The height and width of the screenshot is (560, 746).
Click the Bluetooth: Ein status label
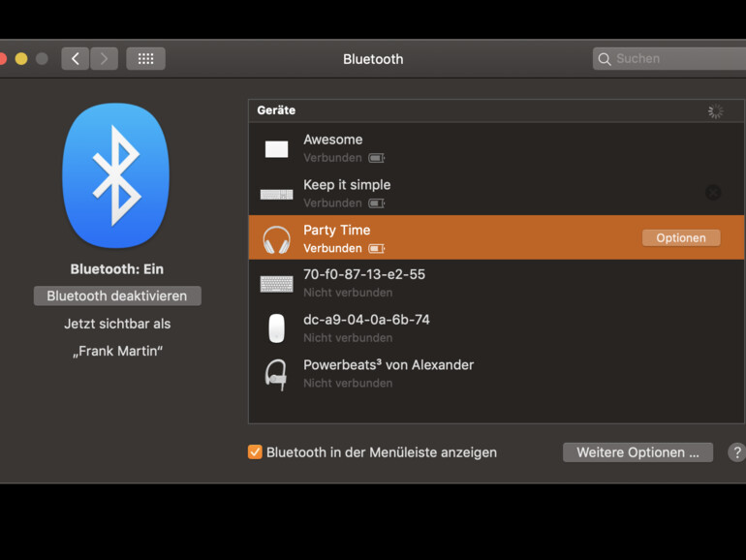pyautogui.click(x=117, y=269)
